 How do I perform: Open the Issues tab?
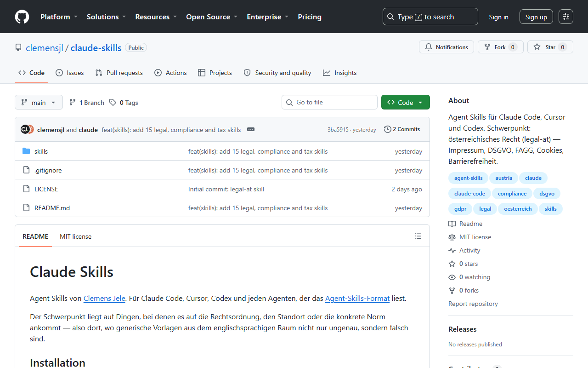(x=69, y=73)
